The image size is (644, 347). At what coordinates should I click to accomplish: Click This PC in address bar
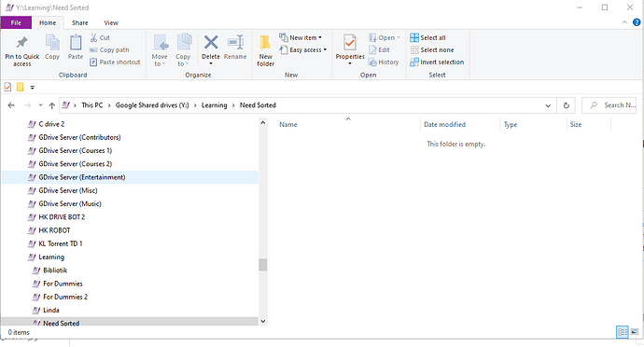coord(92,105)
